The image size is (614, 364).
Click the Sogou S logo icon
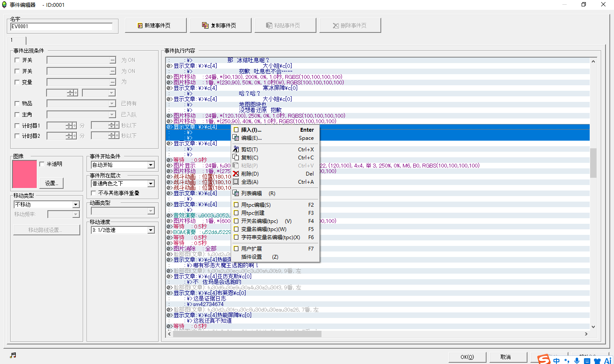tap(544, 359)
